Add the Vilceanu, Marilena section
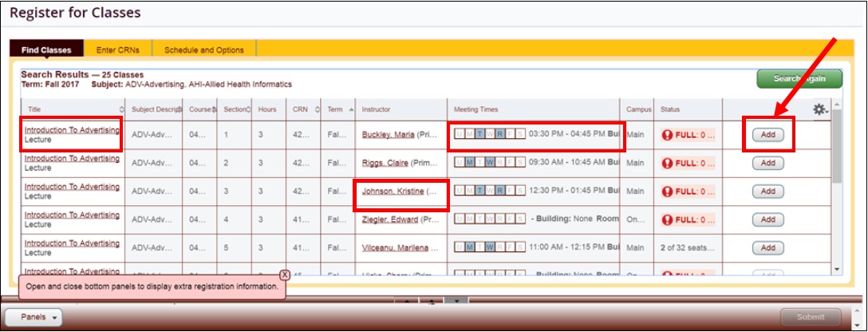 [x=767, y=247]
